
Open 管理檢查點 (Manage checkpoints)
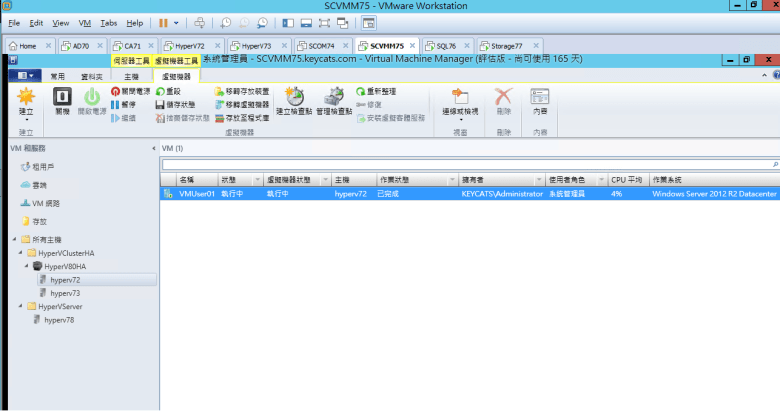point(333,99)
